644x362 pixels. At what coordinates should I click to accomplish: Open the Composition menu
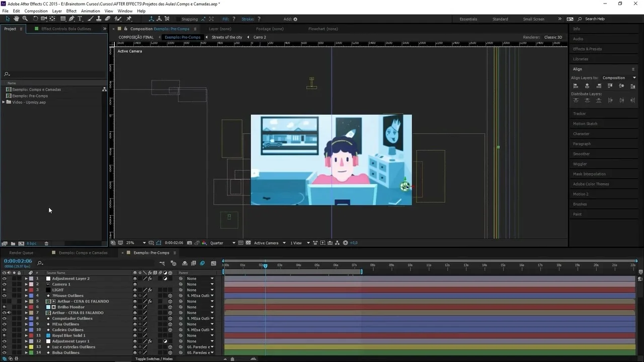point(36,11)
